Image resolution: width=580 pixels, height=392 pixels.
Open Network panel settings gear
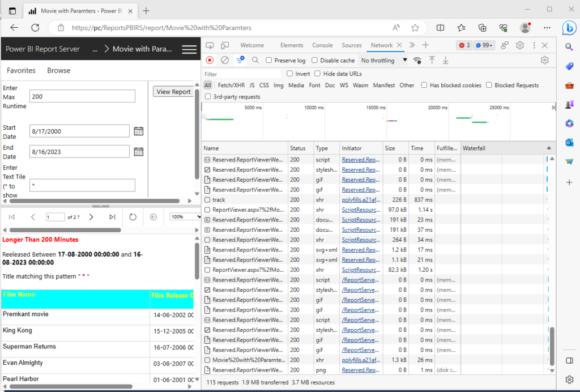pyautogui.click(x=544, y=60)
